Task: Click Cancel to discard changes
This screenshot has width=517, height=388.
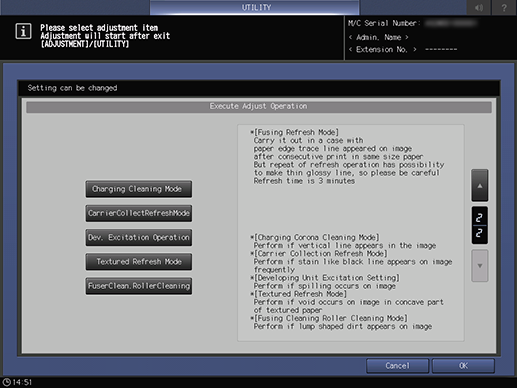Action: click(397, 366)
